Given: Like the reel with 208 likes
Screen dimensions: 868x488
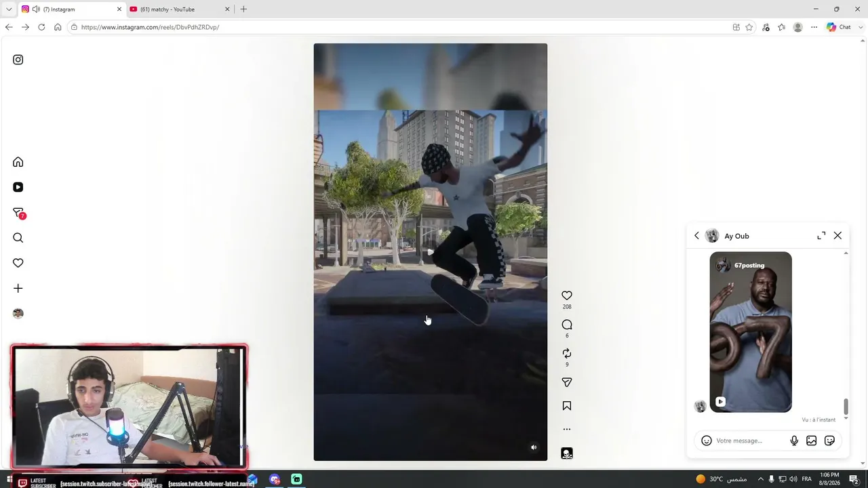Looking at the screenshot, I should coord(567,296).
